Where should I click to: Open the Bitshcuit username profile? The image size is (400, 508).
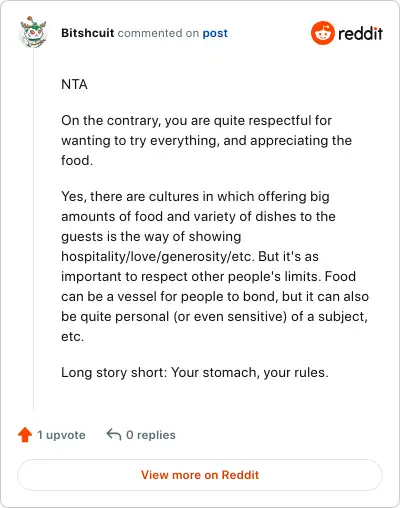click(88, 33)
